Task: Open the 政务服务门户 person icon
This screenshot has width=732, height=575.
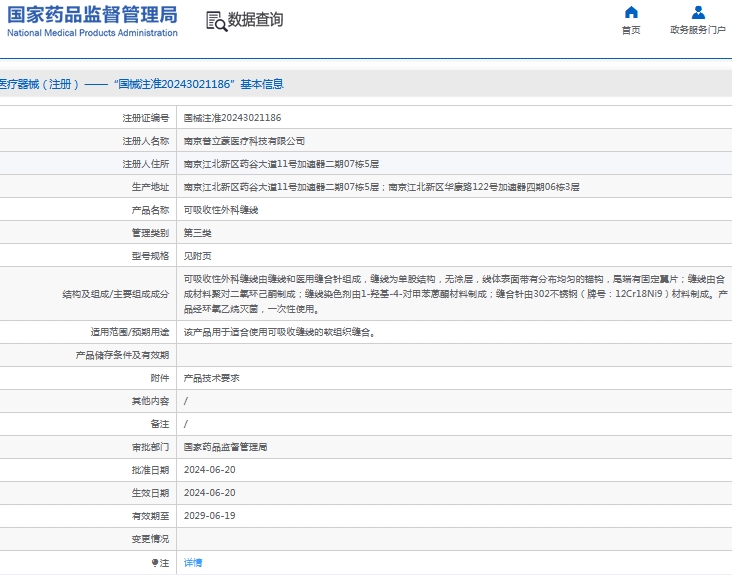Action: pos(698,12)
